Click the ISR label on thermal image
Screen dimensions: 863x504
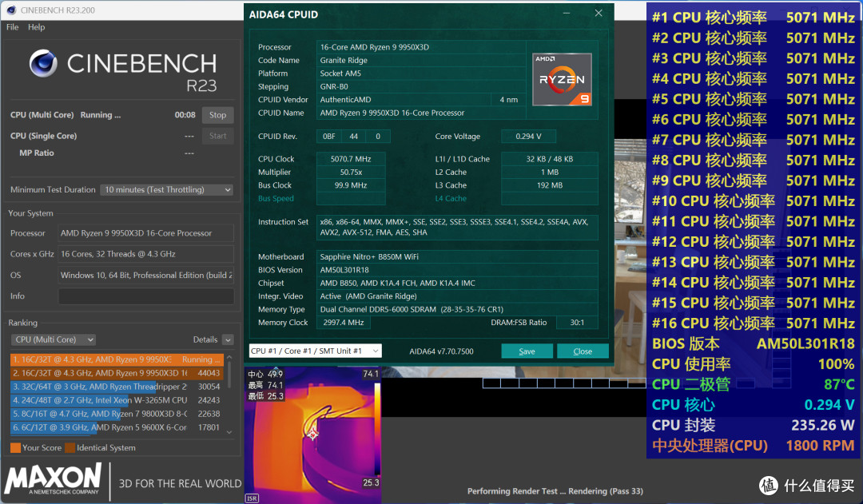pyautogui.click(x=252, y=498)
